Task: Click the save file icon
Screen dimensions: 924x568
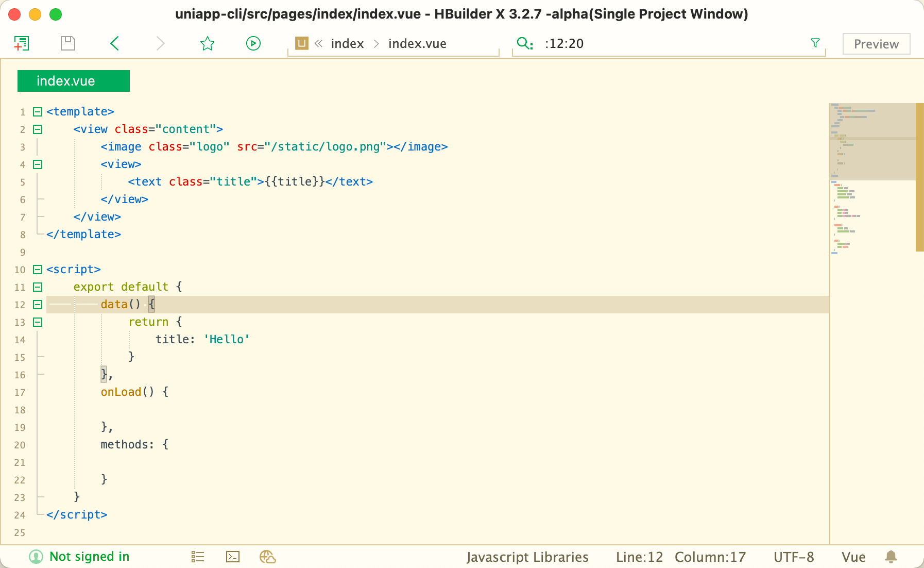Action: tap(68, 43)
